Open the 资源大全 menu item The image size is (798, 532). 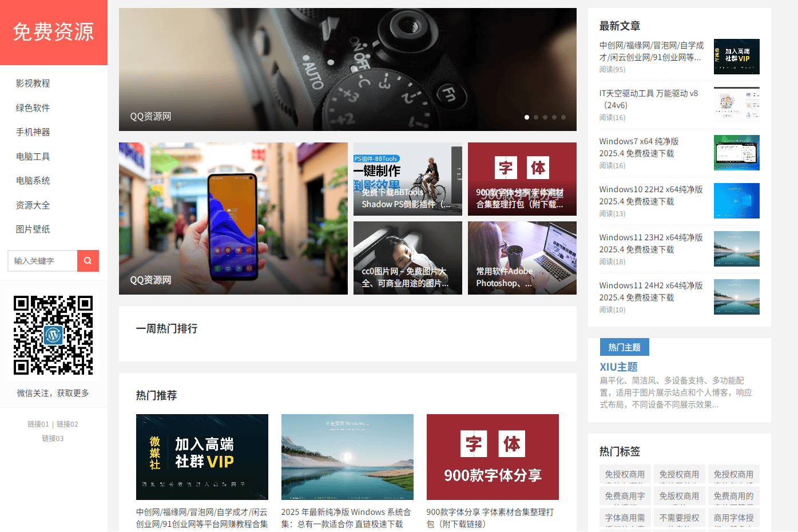click(33, 205)
